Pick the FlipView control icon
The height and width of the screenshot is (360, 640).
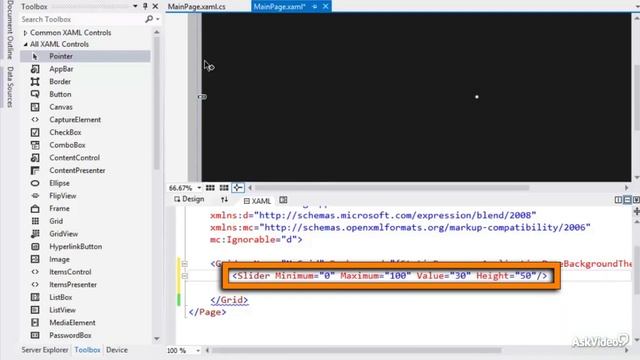[x=35, y=196]
